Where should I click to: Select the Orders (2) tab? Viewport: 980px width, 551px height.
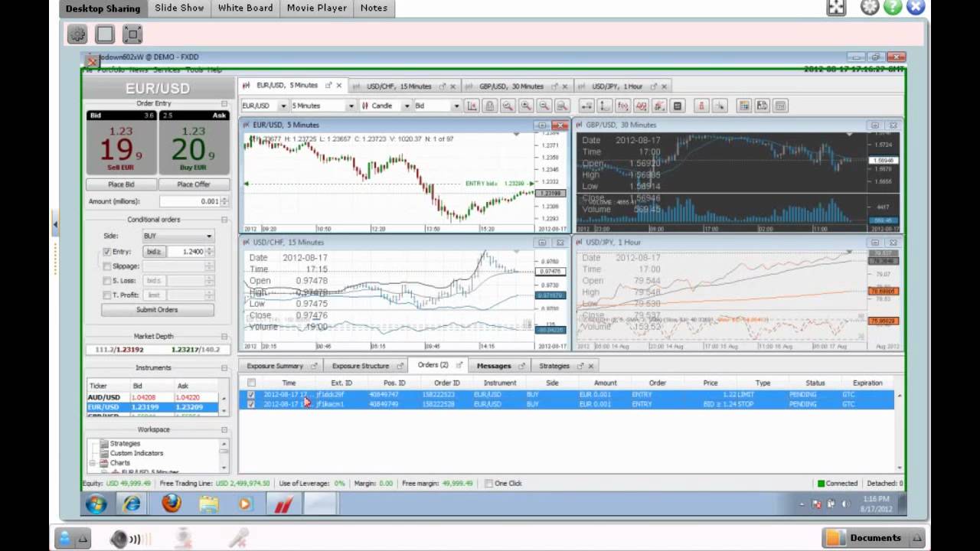[x=433, y=365]
